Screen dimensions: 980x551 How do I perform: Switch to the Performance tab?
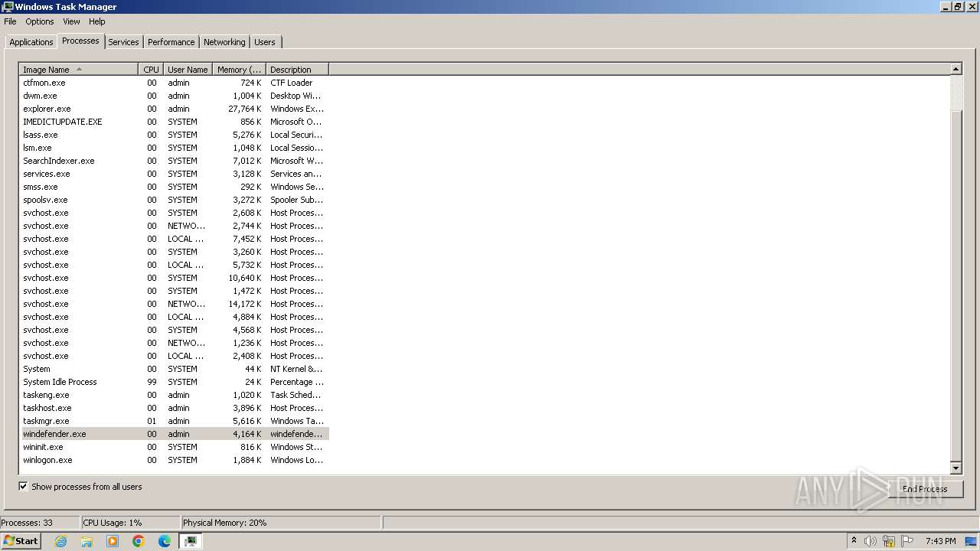point(171,42)
